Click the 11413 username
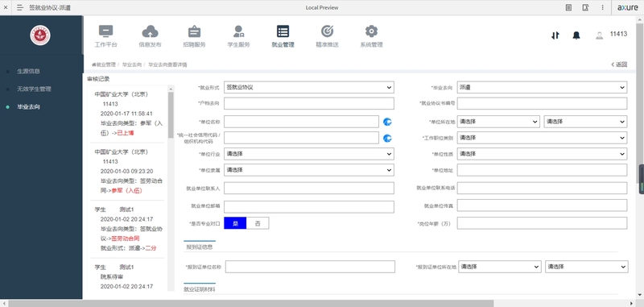Image resolution: width=644 pixels, height=307 pixels. pos(618,34)
